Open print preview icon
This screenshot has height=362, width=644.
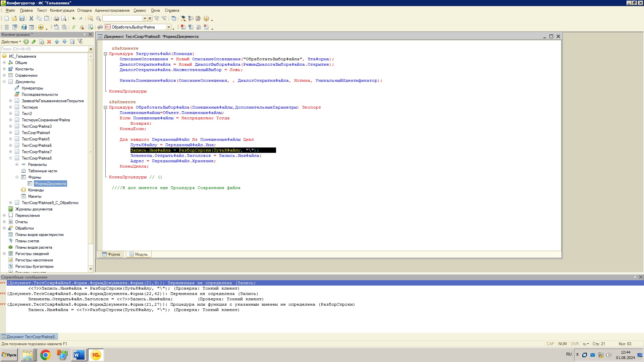[64, 19]
